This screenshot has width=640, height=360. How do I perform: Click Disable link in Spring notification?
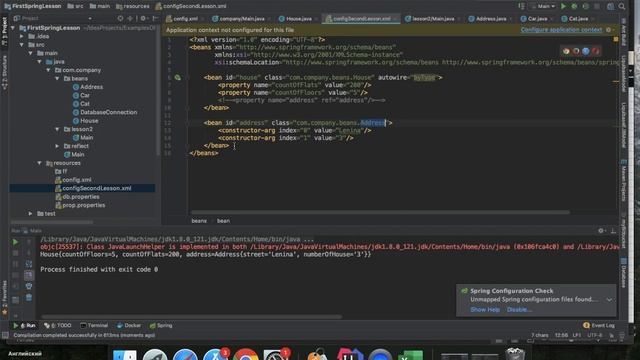point(519,310)
